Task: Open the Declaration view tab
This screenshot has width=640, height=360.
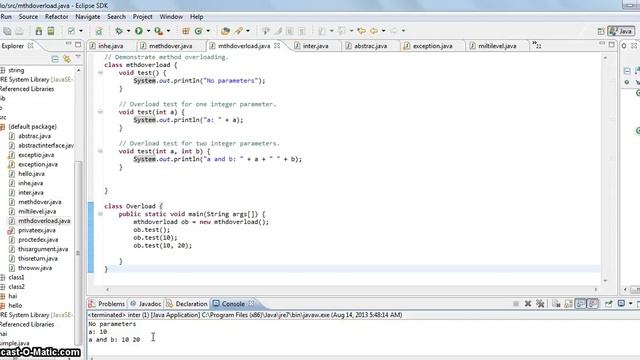Action: tap(187, 304)
